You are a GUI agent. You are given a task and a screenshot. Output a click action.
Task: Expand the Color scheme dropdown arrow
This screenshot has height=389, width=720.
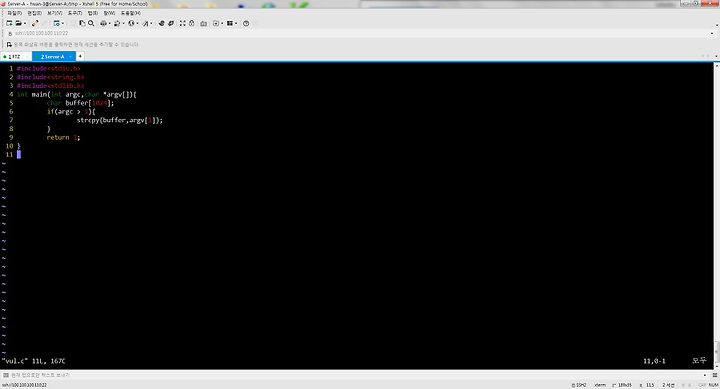(124, 23)
